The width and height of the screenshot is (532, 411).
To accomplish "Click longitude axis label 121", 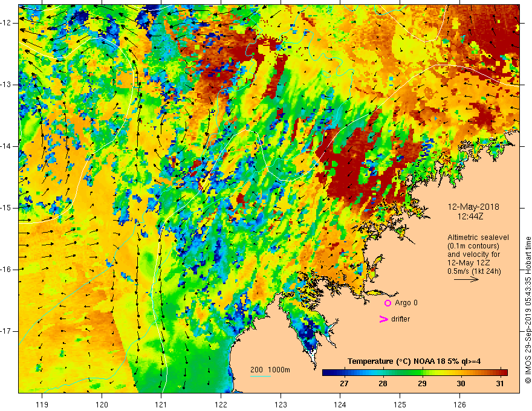I will 161,404.
